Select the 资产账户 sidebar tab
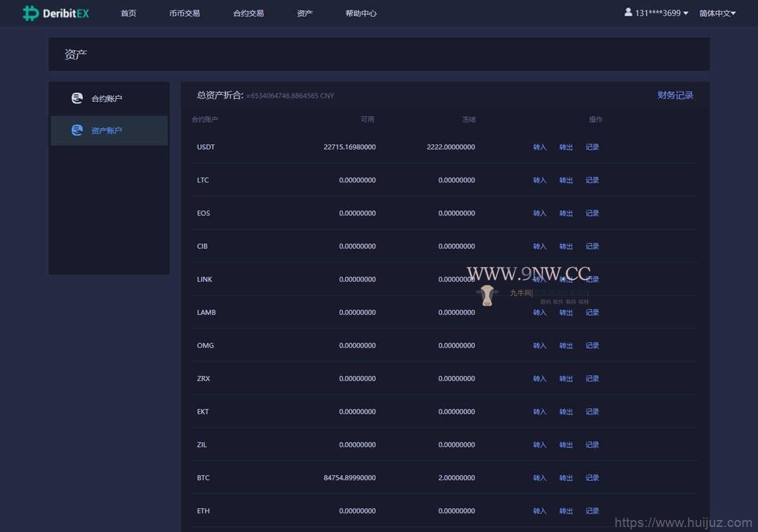 tap(109, 131)
